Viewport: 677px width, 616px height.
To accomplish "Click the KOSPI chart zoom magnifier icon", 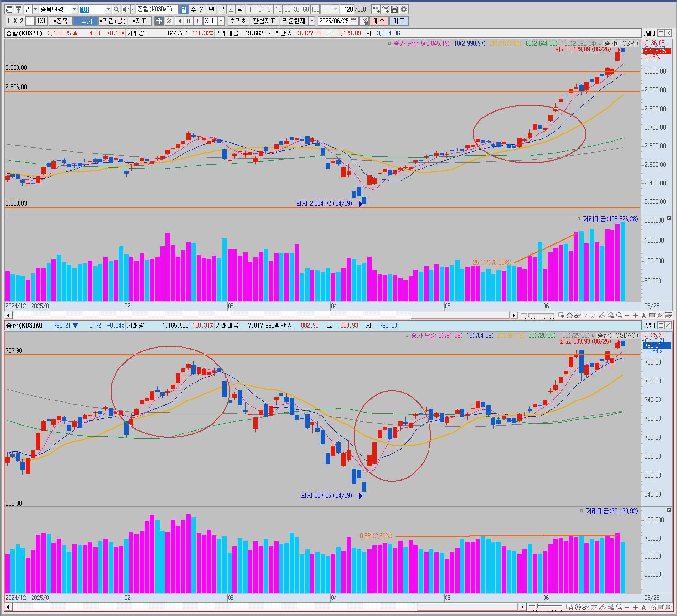I will (x=619, y=316).
